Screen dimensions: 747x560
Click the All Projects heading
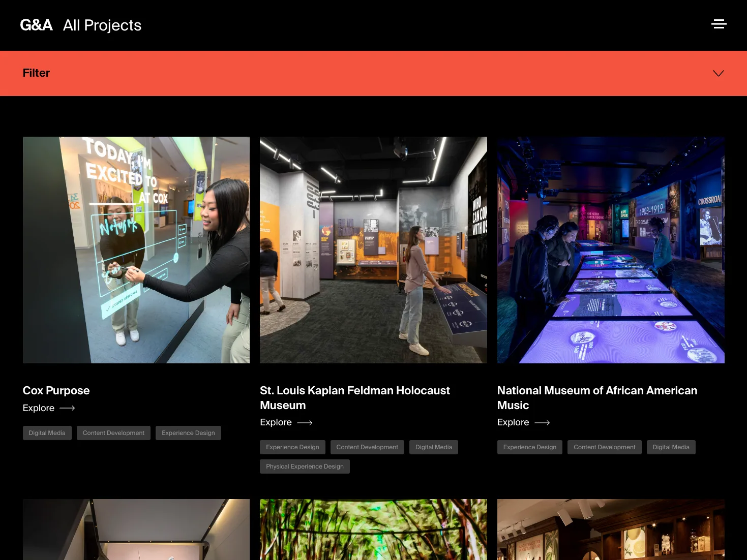pyautogui.click(x=102, y=25)
